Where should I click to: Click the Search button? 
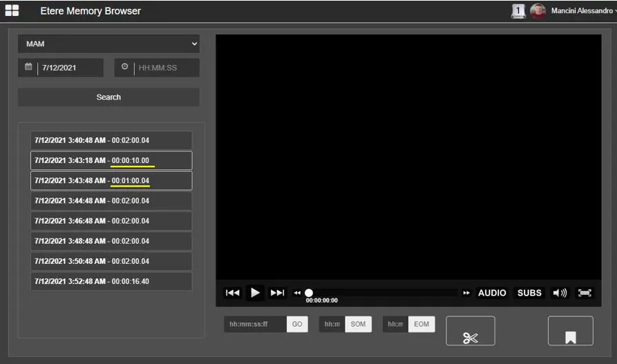coord(108,97)
